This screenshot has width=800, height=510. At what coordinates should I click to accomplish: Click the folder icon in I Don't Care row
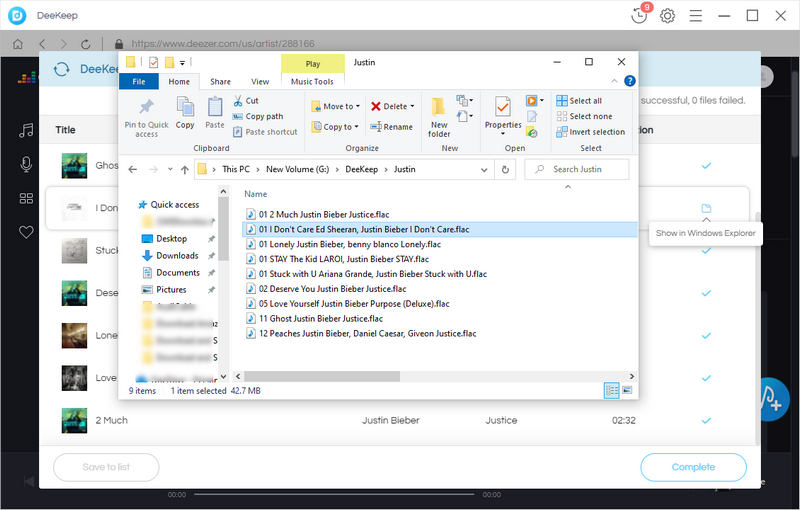point(706,208)
